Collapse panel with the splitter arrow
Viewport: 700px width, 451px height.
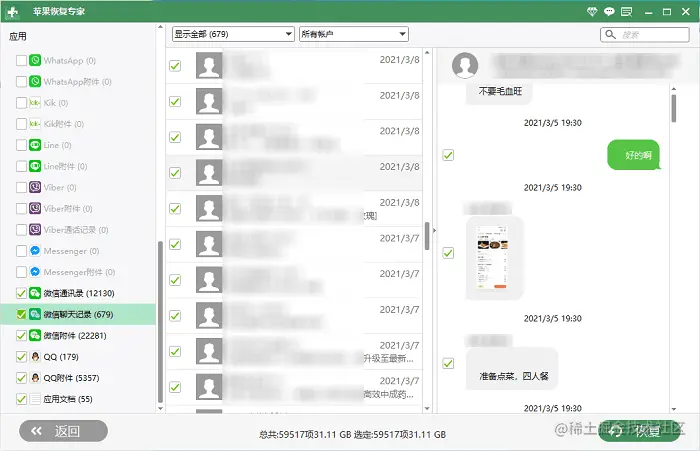pos(434,230)
